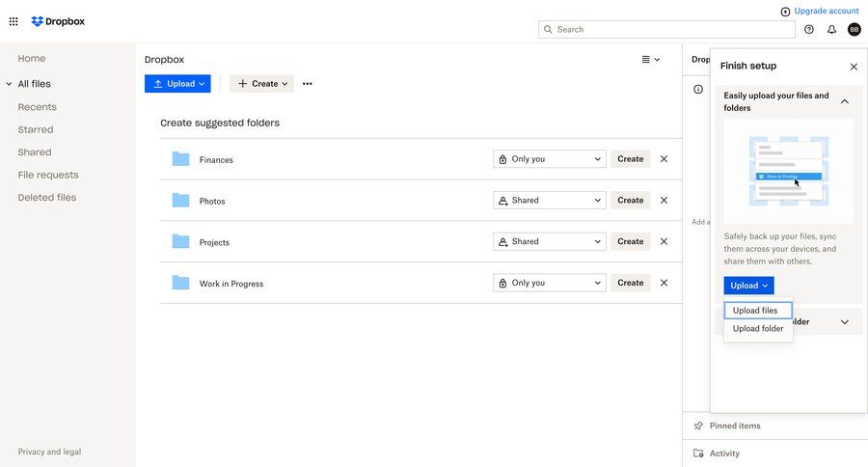Dismiss the Photos folder suggestion
The image size is (868, 467).
tap(664, 200)
